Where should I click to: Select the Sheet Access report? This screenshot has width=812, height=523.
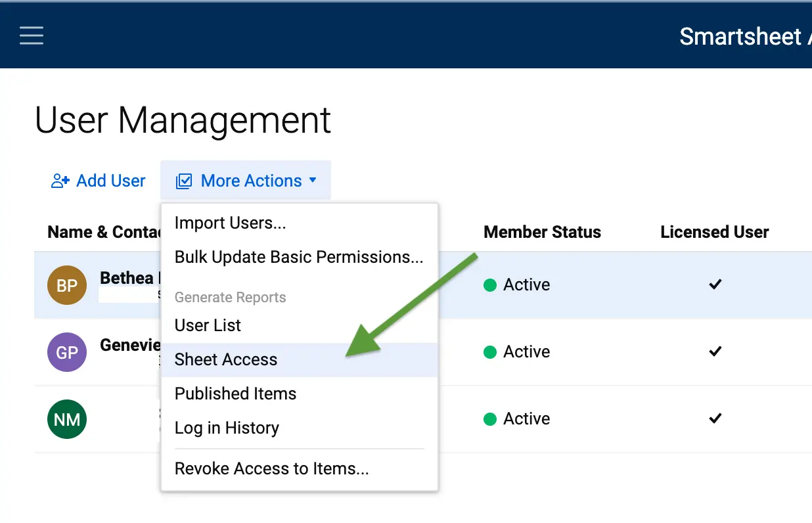coord(300,360)
